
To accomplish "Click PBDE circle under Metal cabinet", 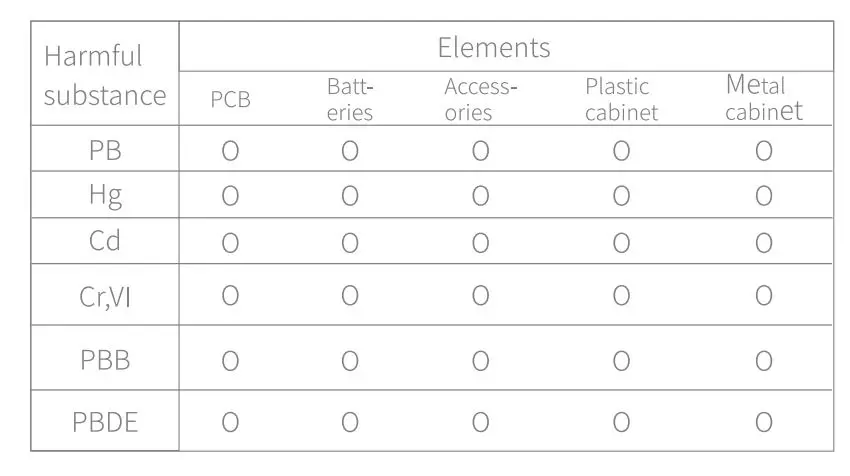I will (763, 422).
